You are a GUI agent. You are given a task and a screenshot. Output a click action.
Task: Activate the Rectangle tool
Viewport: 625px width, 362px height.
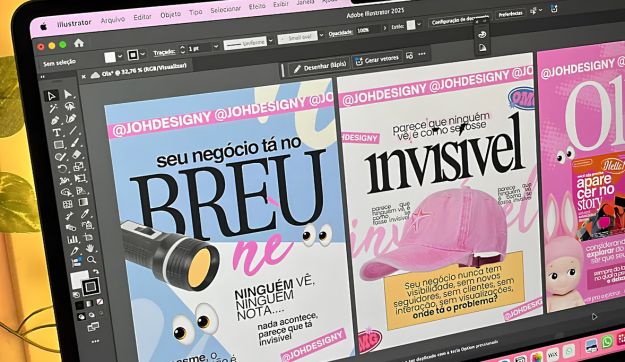(x=59, y=144)
